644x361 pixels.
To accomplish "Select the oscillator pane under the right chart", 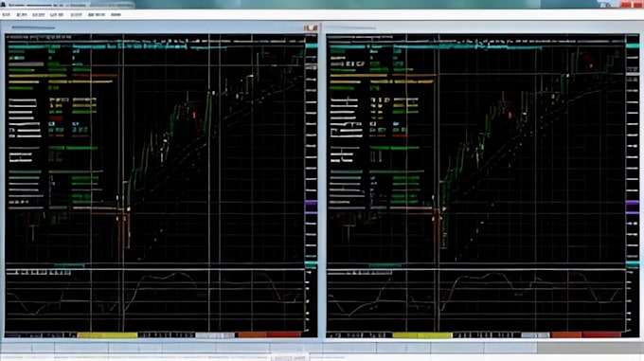I will 475,299.
